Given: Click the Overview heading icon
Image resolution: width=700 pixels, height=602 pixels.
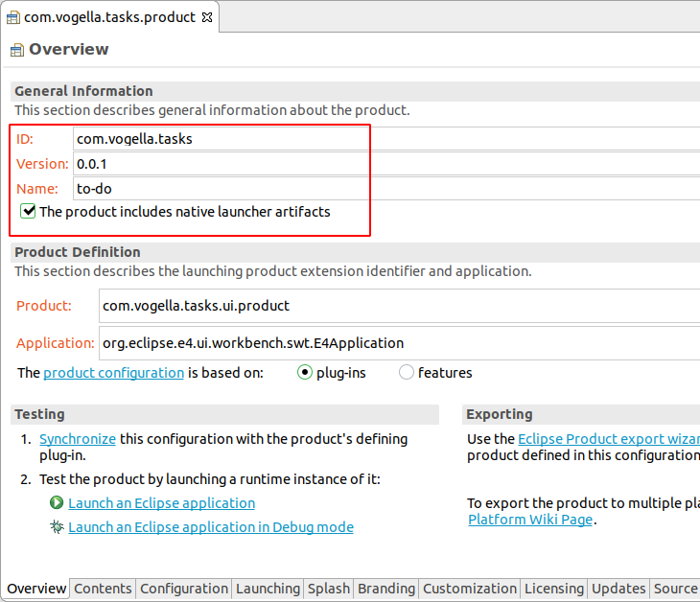Looking at the screenshot, I should point(17,50).
